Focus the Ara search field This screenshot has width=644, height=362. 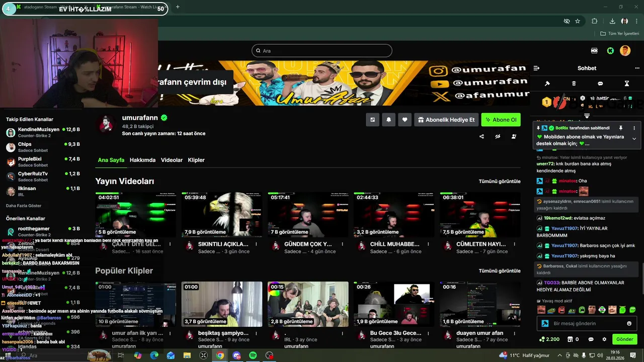322,51
